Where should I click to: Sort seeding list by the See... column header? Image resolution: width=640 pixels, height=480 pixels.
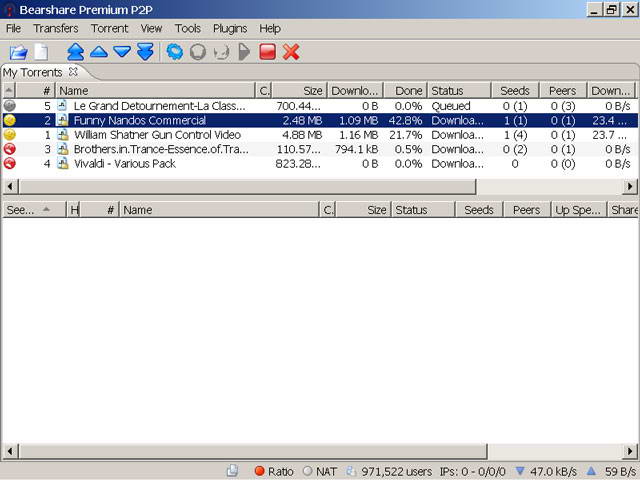click(34, 210)
